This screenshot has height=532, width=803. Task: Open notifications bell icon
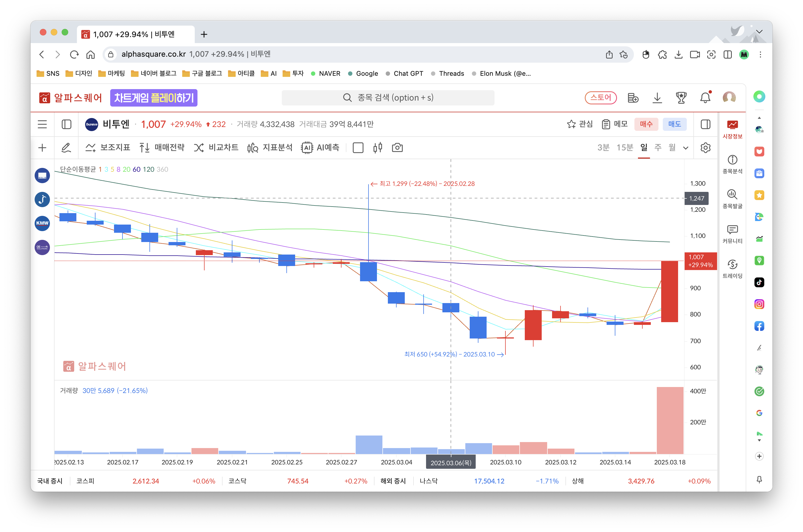[x=705, y=98]
